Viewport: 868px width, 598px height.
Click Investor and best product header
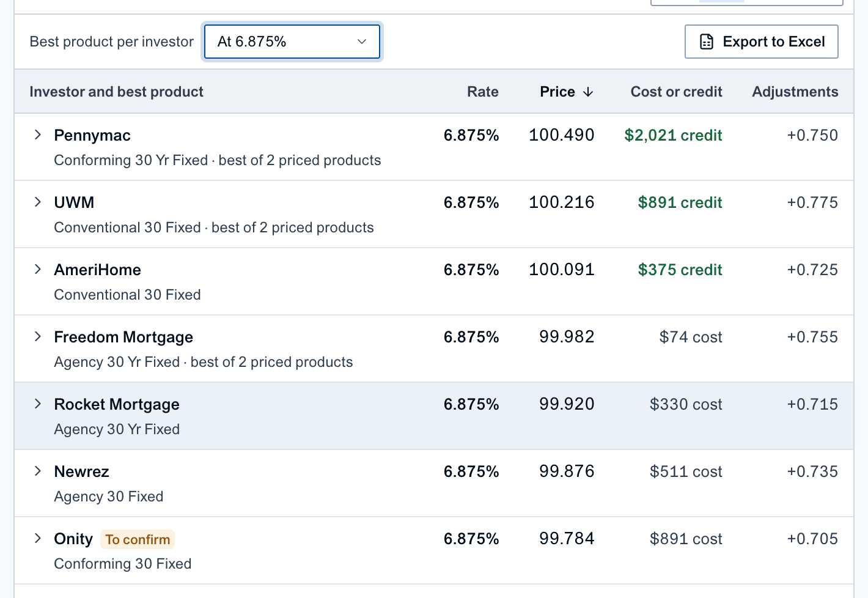pos(116,92)
